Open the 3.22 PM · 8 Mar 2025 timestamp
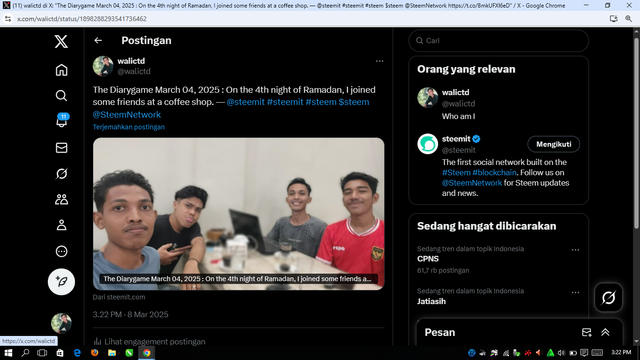This screenshot has width=640, height=360. point(130,314)
